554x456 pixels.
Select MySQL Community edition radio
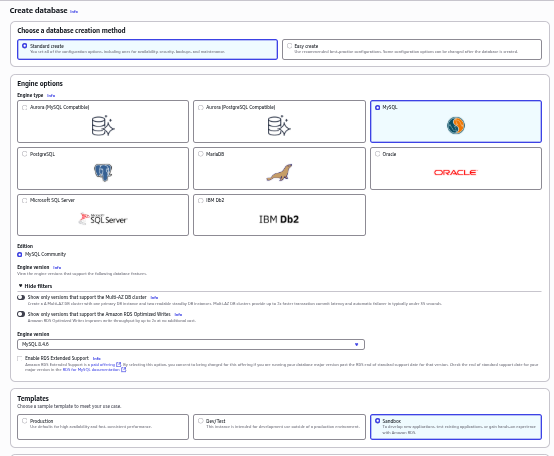click(x=20, y=255)
